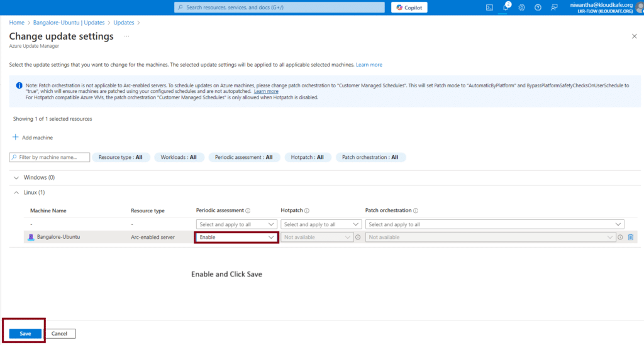Go to Home in breadcrumb

tap(16, 23)
